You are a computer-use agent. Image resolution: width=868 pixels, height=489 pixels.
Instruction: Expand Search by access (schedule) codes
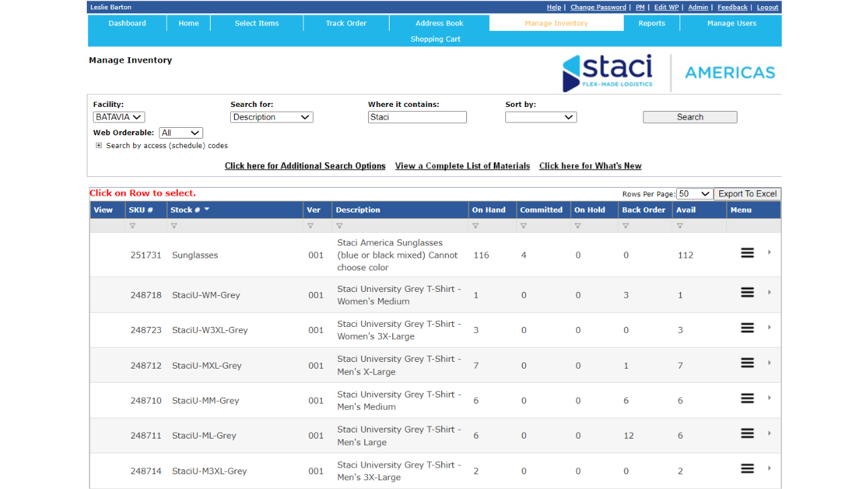pyautogui.click(x=99, y=145)
